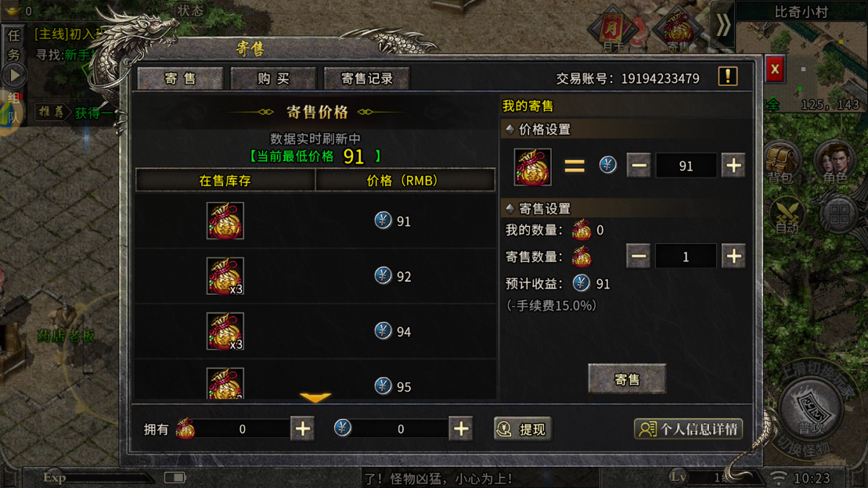Open the four-square grid menu icon

(x=839, y=213)
